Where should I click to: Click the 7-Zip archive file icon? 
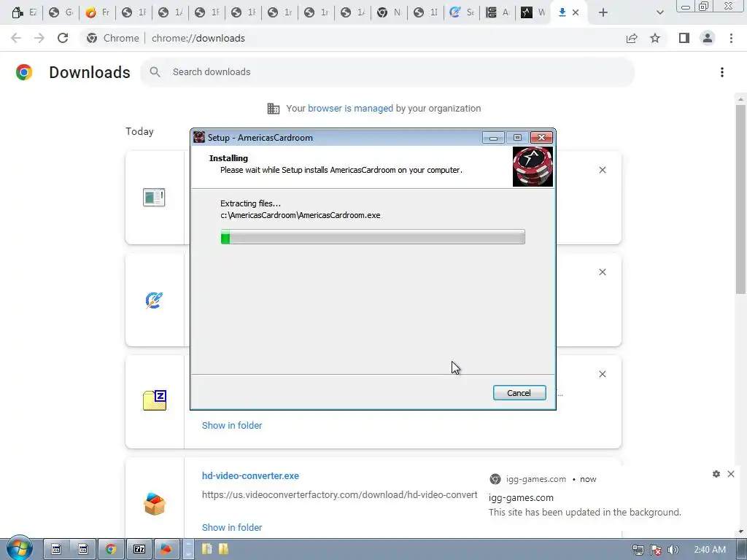155,400
